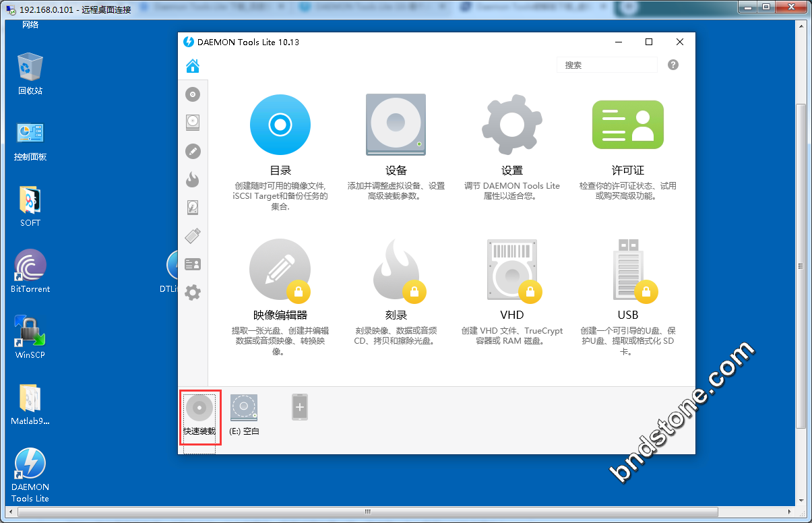This screenshot has width=812, height=523.
Task: Open VHD hard disk icon in sidebar
Action: coord(193,208)
